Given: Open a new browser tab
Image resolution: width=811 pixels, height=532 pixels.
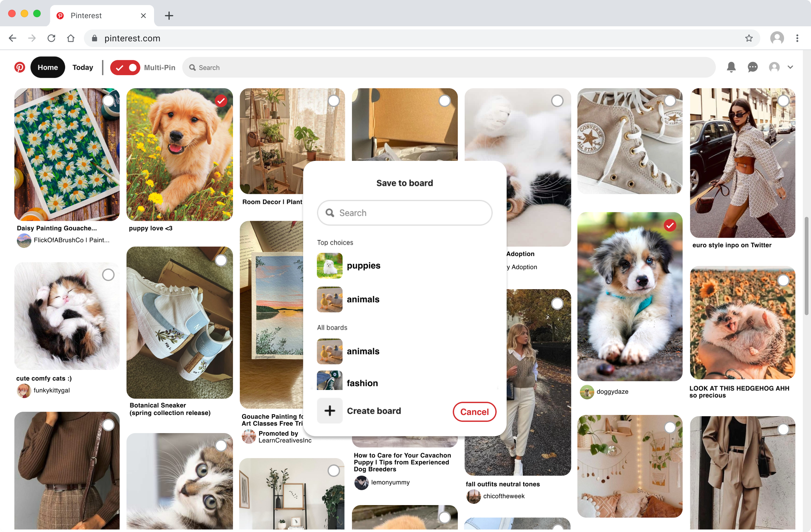Looking at the screenshot, I should (169, 16).
